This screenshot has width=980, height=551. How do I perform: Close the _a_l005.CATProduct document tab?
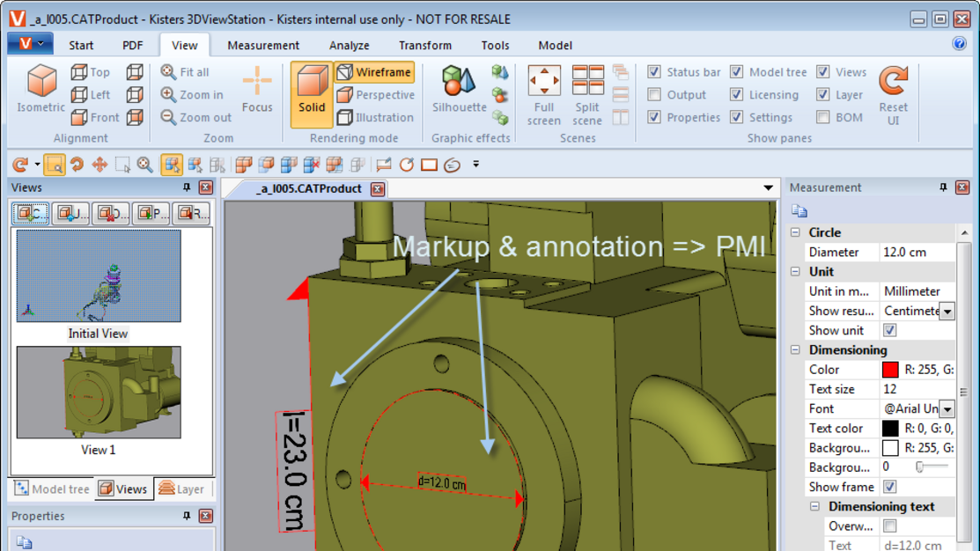coord(378,188)
